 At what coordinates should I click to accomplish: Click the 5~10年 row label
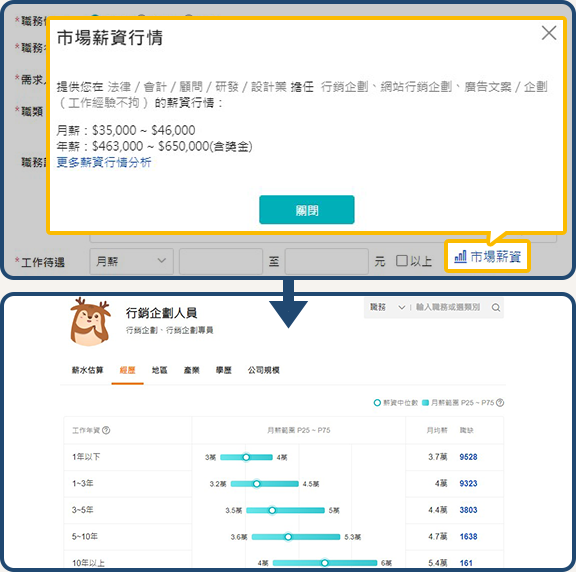pyautogui.click(x=85, y=536)
